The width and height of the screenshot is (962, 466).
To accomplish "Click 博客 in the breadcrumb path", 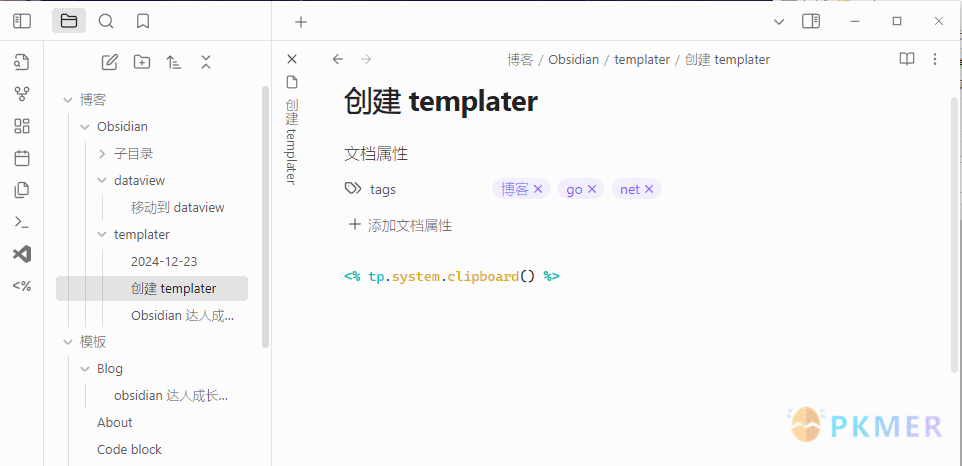I will point(520,59).
